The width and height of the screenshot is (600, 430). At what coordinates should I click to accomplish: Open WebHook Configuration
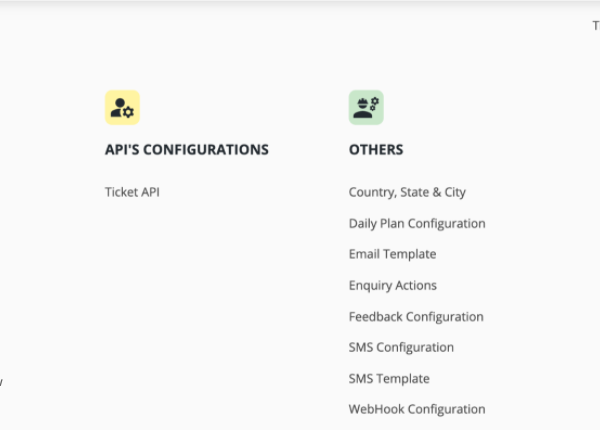[417, 409]
